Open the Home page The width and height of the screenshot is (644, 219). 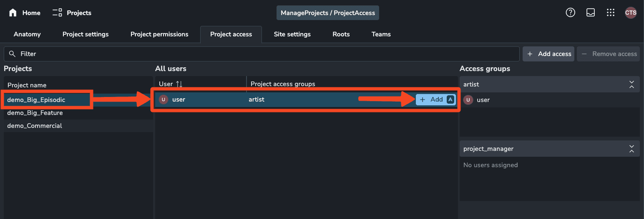25,13
